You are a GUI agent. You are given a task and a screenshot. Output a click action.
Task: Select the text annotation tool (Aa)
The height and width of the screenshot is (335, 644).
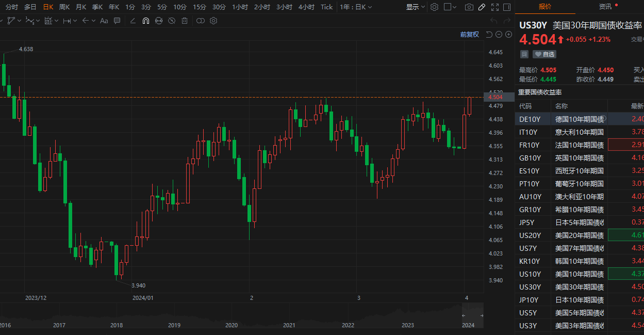pos(104,21)
